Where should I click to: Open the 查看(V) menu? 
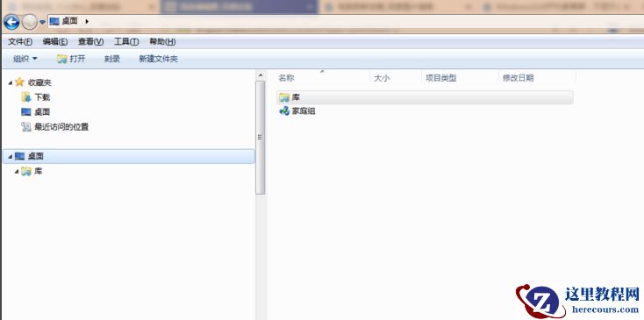tap(90, 42)
